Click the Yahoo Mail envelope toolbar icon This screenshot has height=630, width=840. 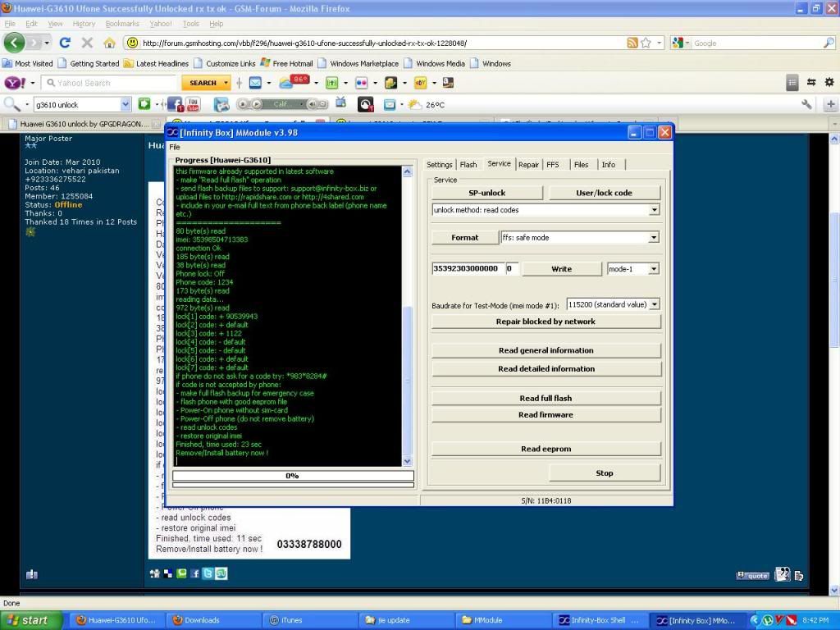(x=255, y=83)
